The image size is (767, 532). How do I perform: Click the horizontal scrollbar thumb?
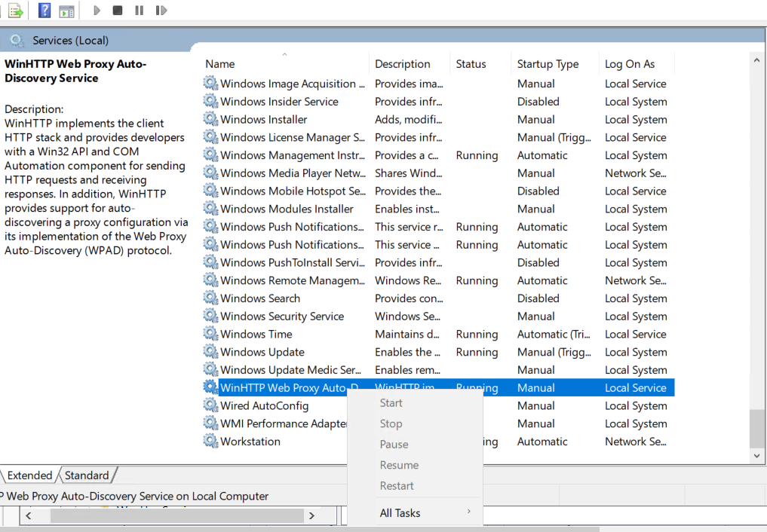click(177, 515)
